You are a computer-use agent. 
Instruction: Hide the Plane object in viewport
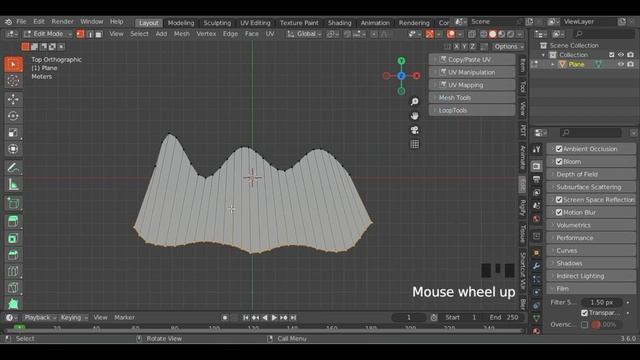pyautogui.click(x=621, y=64)
